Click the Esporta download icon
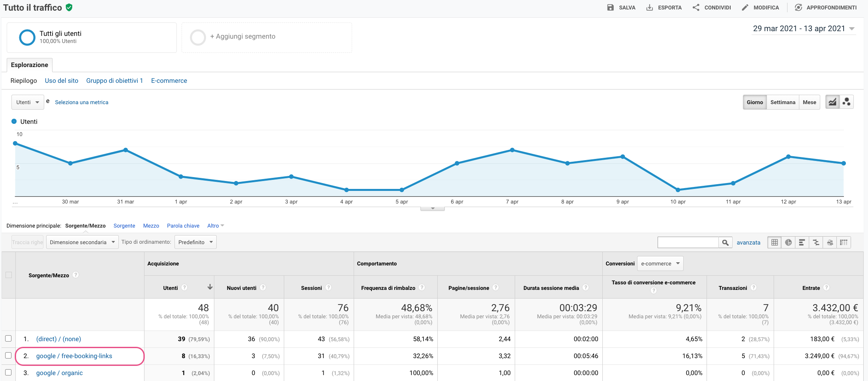Image resolution: width=868 pixels, height=381 pixels. point(649,7)
